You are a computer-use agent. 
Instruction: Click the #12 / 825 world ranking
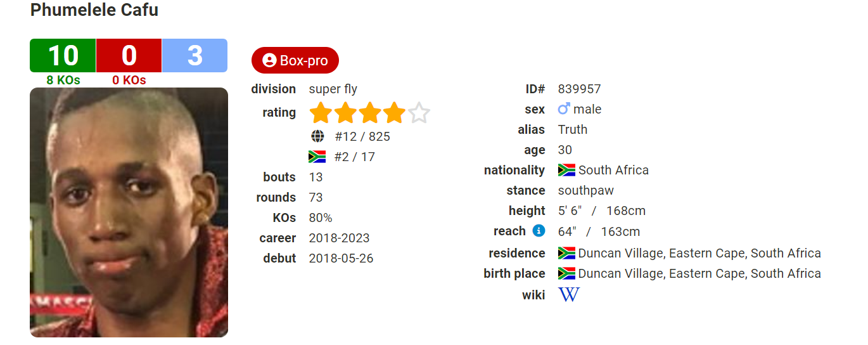362,136
